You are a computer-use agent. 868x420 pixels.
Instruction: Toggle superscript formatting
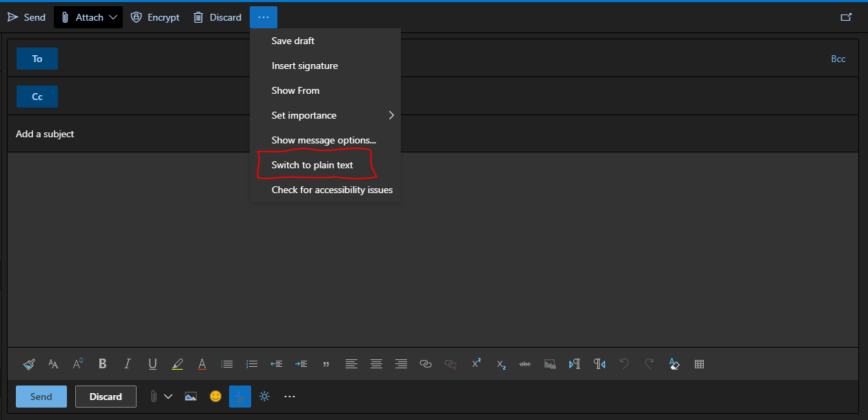point(476,364)
